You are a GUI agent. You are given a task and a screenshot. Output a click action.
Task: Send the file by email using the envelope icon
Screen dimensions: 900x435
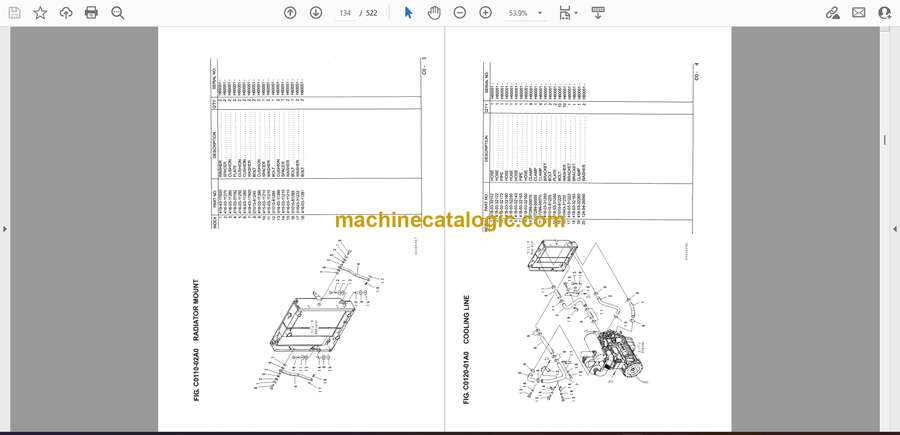click(x=859, y=13)
